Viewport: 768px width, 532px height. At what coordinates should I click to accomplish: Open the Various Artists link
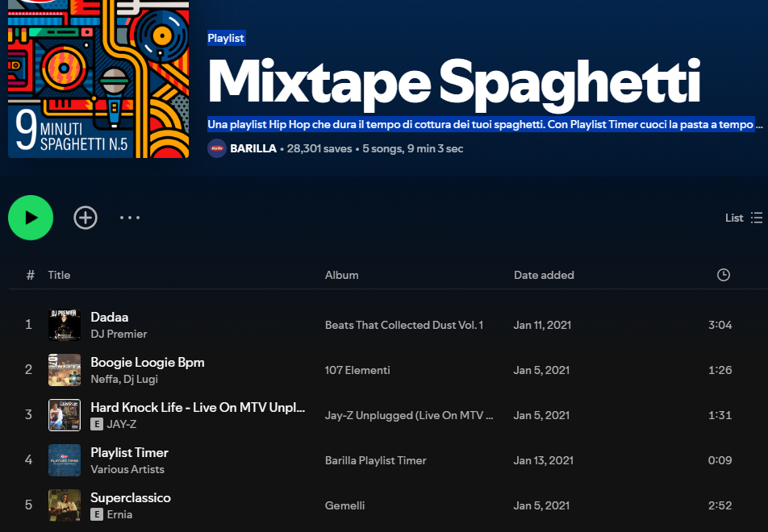tap(127, 469)
